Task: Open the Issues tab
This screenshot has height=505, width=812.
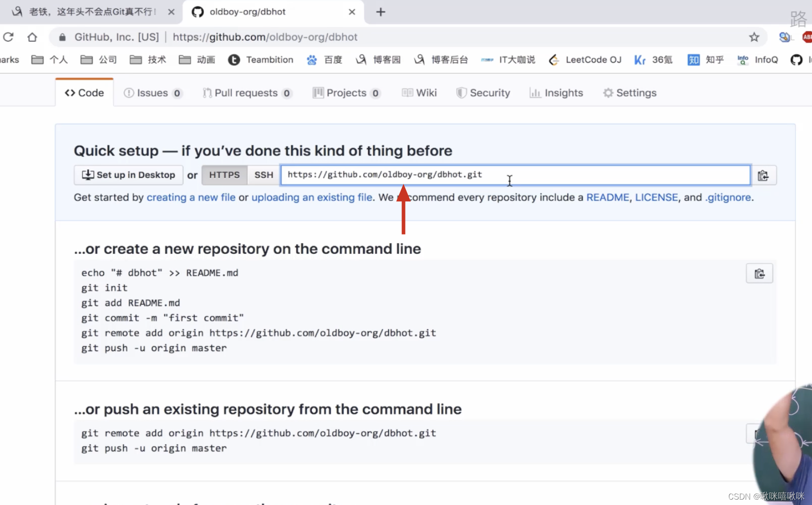Action: 153,93
